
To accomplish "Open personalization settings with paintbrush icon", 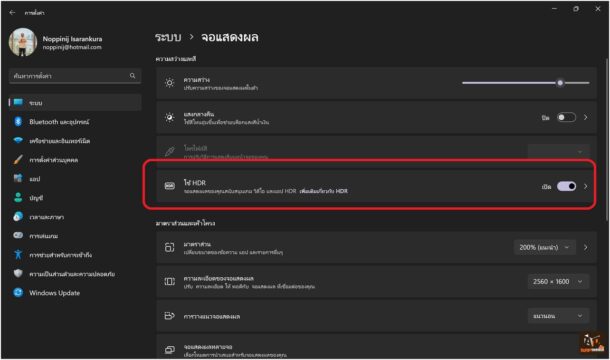I will click(75, 160).
